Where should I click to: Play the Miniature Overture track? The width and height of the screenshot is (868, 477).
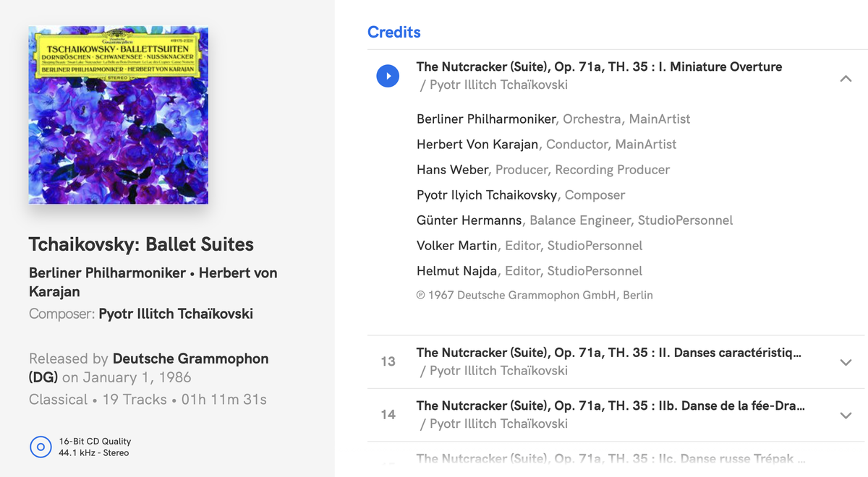click(x=388, y=76)
